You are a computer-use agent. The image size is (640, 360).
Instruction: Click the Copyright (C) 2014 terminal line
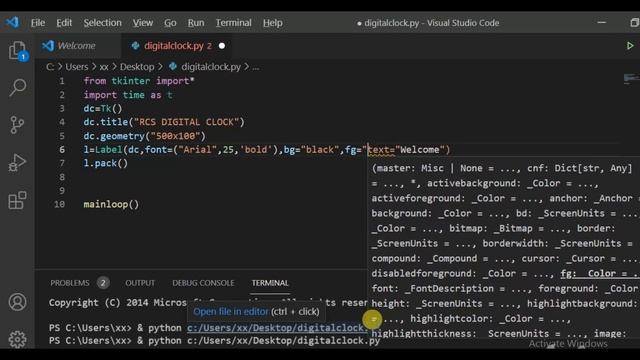coord(207,303)
